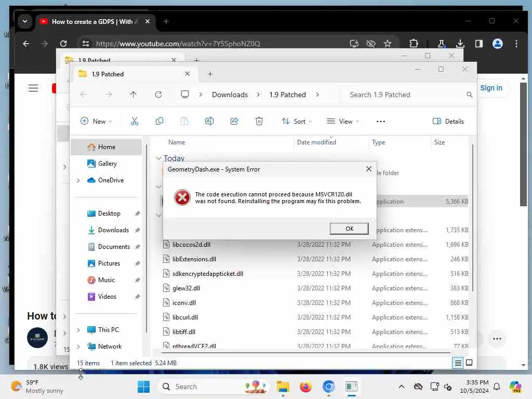The image size is (532, 399).
Task: Click the YouTube Sign in button
Action: (x=490, y=88)
